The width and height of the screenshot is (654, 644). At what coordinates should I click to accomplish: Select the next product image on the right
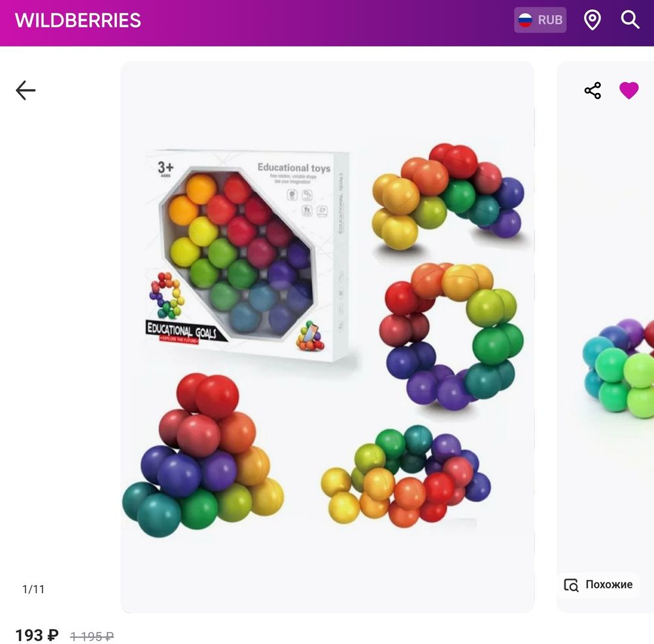click(x=606, y=337)
